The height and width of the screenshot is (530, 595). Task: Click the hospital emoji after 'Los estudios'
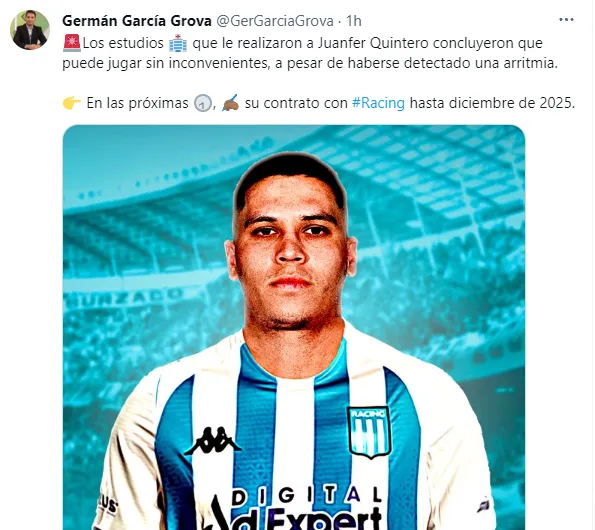coord(178,43)
